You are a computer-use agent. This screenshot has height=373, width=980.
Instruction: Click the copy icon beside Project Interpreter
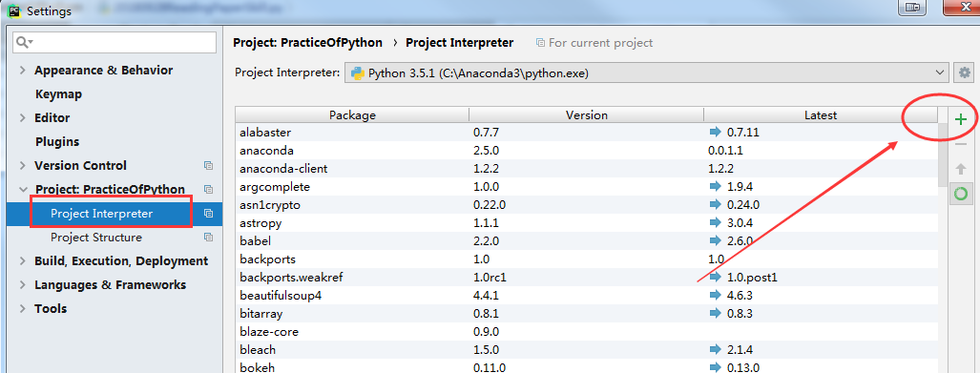click(209, 213)
